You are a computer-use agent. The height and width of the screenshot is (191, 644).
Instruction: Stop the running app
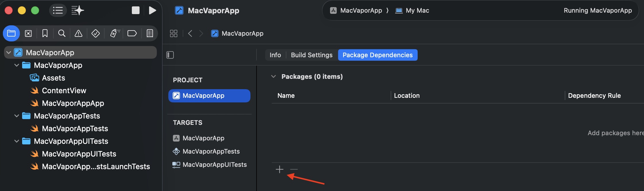pos(136,10)
